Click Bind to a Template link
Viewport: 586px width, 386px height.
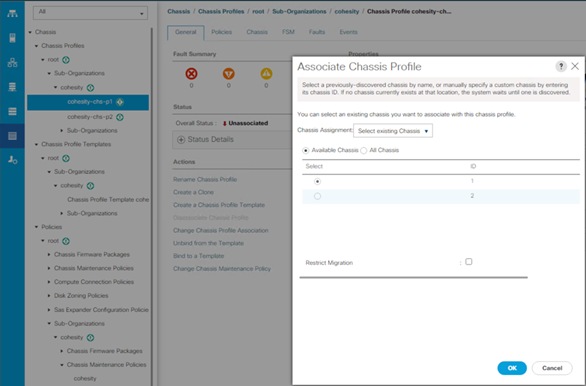(198, 256)
